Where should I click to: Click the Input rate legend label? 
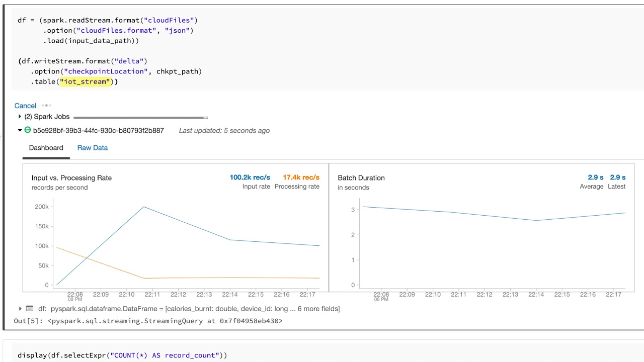coord(256,187)
